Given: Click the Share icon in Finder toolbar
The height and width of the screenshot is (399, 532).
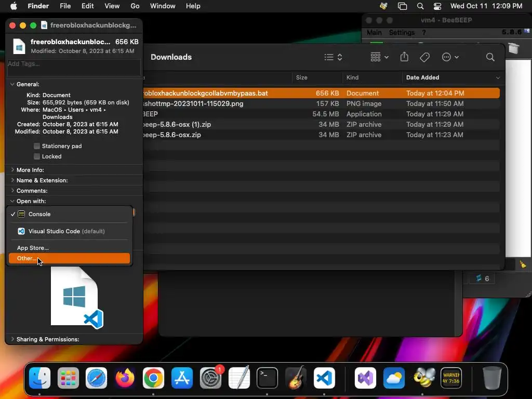Looking at the screenshot, I should (404, 57).
